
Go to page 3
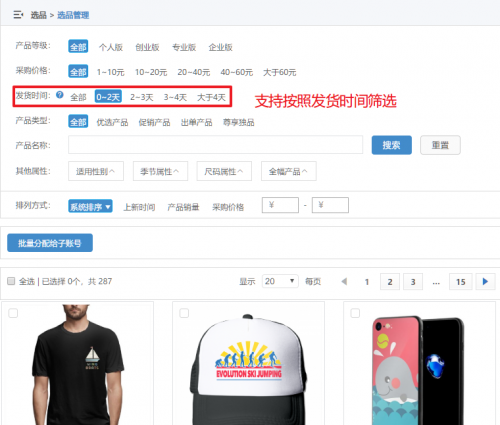(x=413, y=282)
